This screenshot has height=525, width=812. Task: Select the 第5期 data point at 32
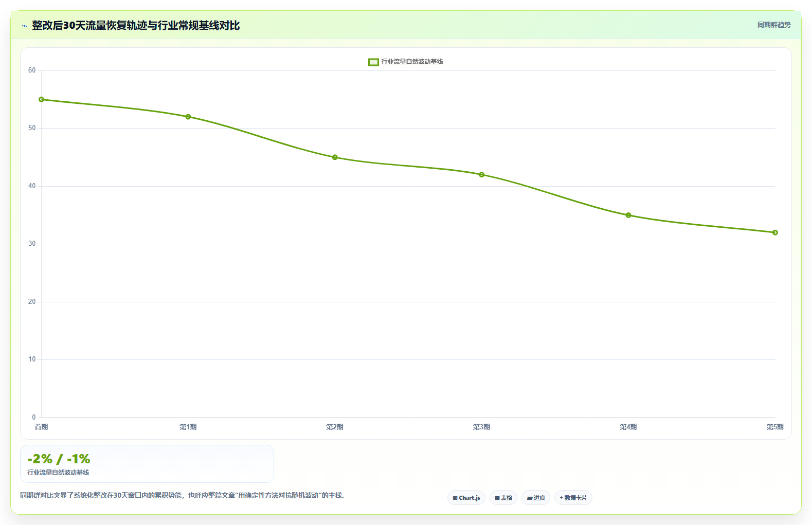(x=775, y=232)
